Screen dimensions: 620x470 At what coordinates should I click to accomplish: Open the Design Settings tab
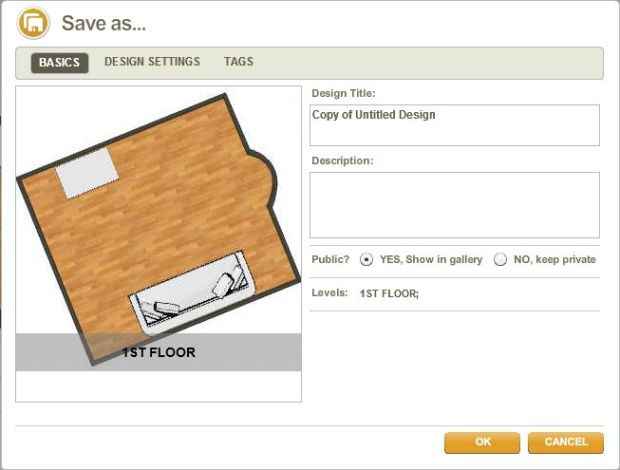tap(152, 62)
